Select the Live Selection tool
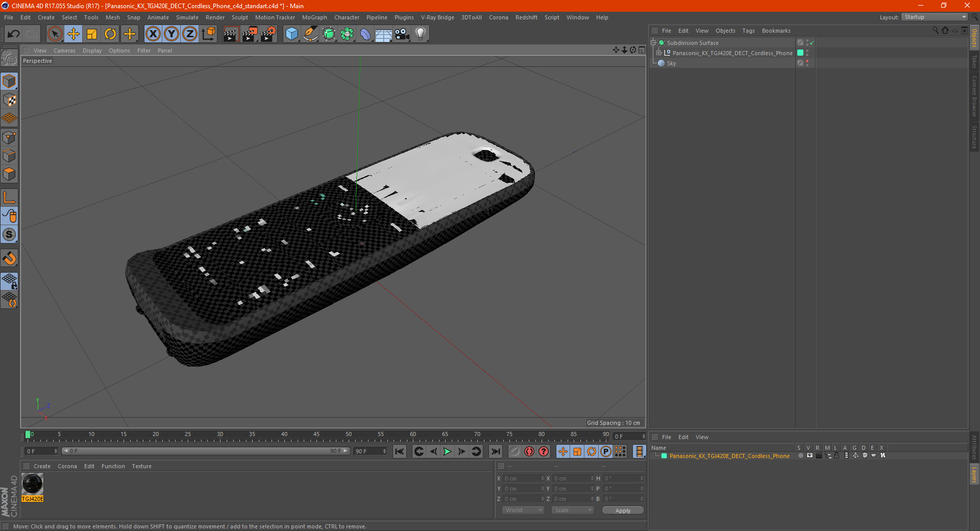 (55, 34)
